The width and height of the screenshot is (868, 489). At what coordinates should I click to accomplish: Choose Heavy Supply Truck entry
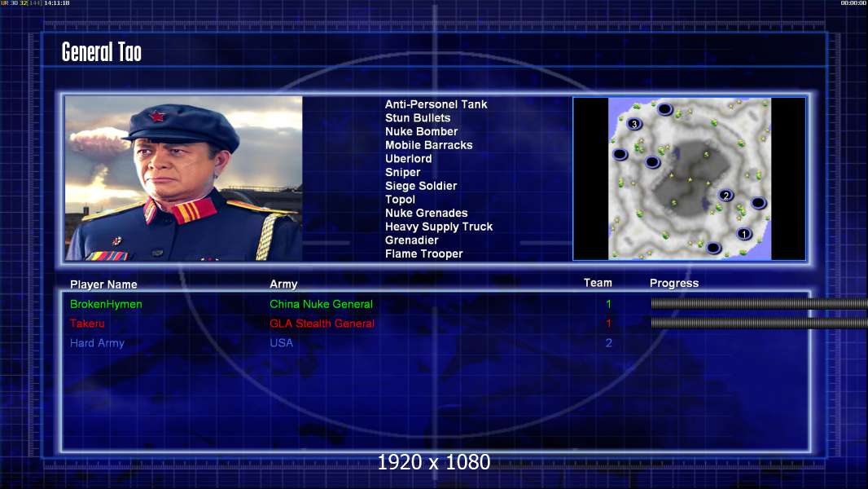coord(438,227)
